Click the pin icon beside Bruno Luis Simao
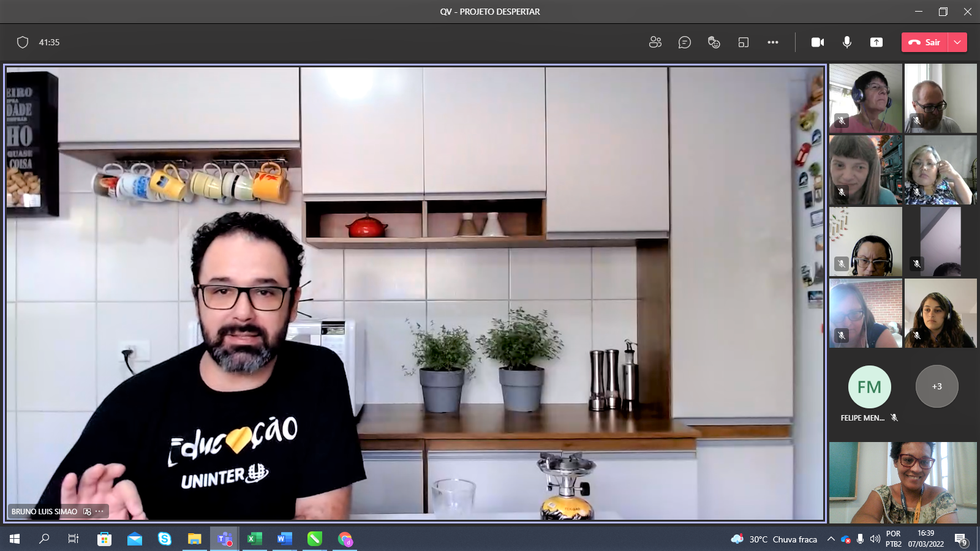The width and height of the screenshot is (980, 551). tap(87, 511)
